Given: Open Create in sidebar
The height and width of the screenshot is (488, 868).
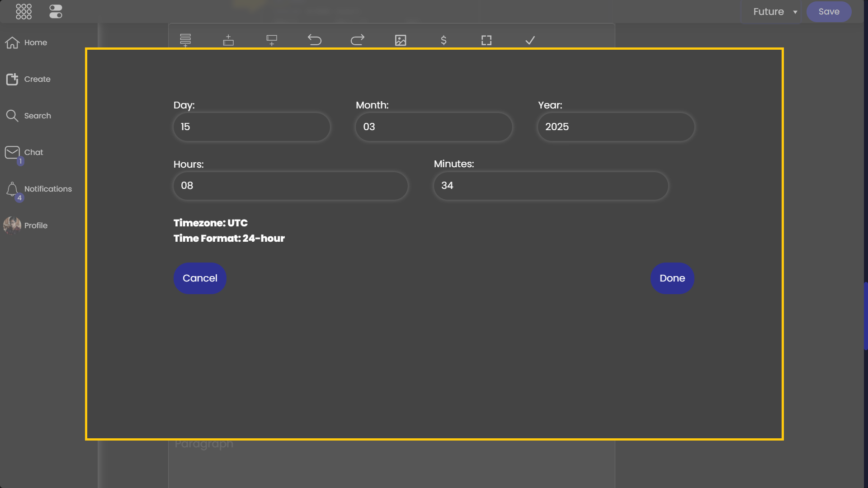Looking at the screenshot, I should pyautogui.click(x=28, y=79).
